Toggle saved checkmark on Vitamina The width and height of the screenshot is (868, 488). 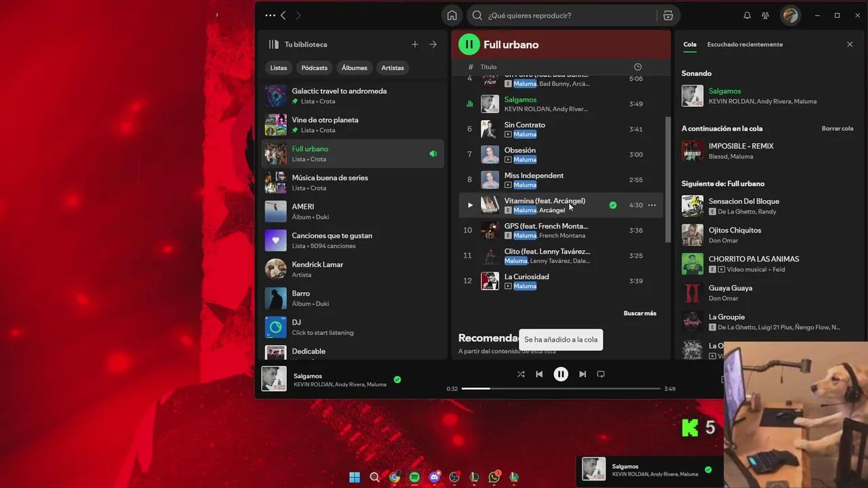[x=613, y=205]
